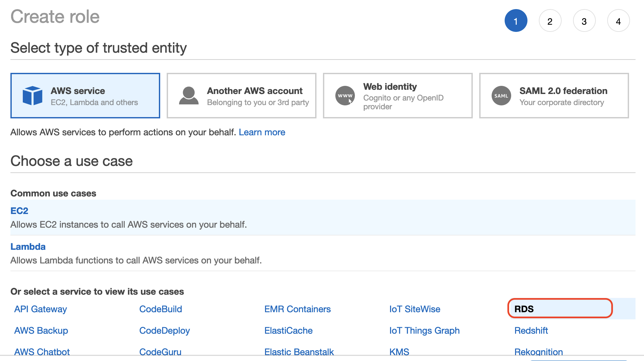Click the 'Select type of trusted entity' heading

(99, 48)
